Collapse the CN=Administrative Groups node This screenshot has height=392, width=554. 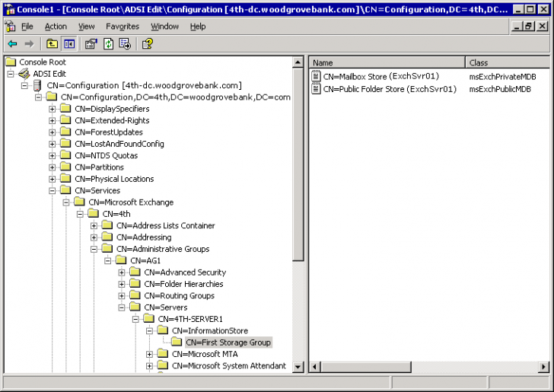point(94,249)
